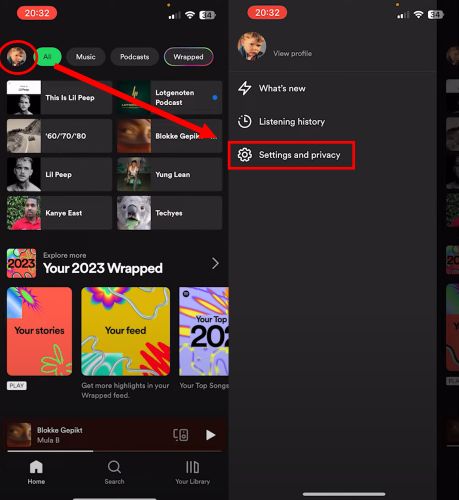The width and height of the screenshot is (459, 500).
Task: Go to the Home tab
Action: (36, 472)
